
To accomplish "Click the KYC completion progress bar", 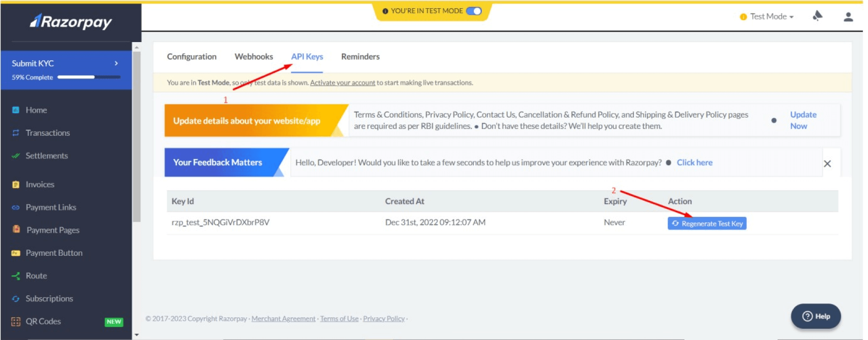I will point(89,77).
